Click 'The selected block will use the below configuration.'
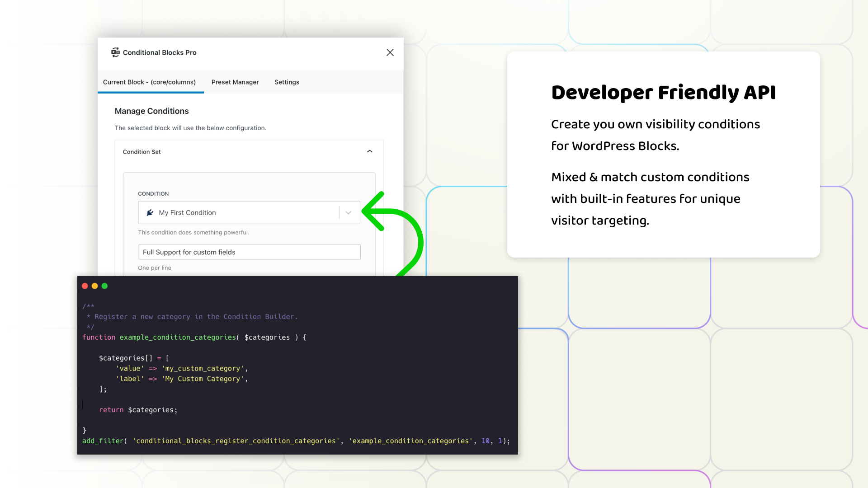The height and width of the screenshot is (488, 868). click(190, 128)
